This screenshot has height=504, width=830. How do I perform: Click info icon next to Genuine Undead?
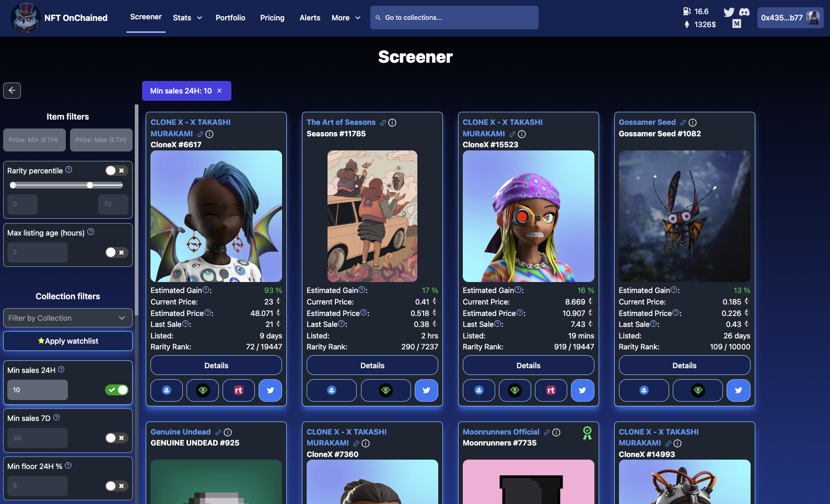pos(228,432)
